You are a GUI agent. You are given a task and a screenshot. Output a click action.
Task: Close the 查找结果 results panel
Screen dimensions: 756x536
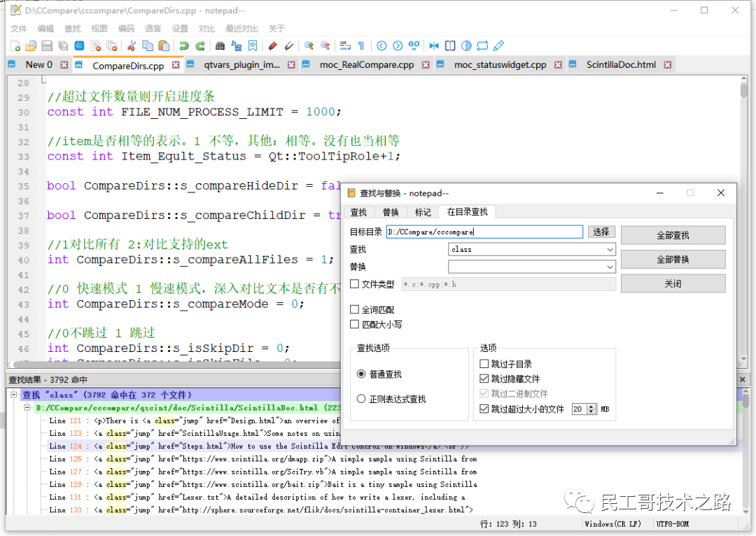pos(743,379)
